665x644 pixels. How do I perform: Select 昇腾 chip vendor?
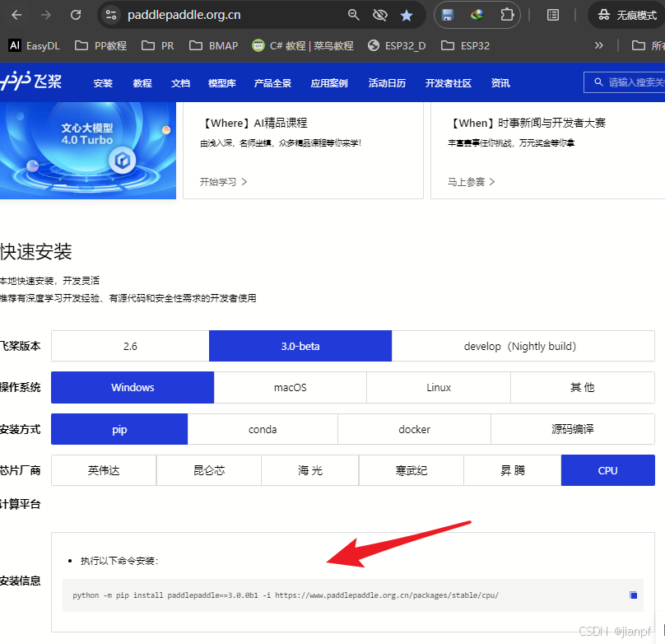pos(512,470)
